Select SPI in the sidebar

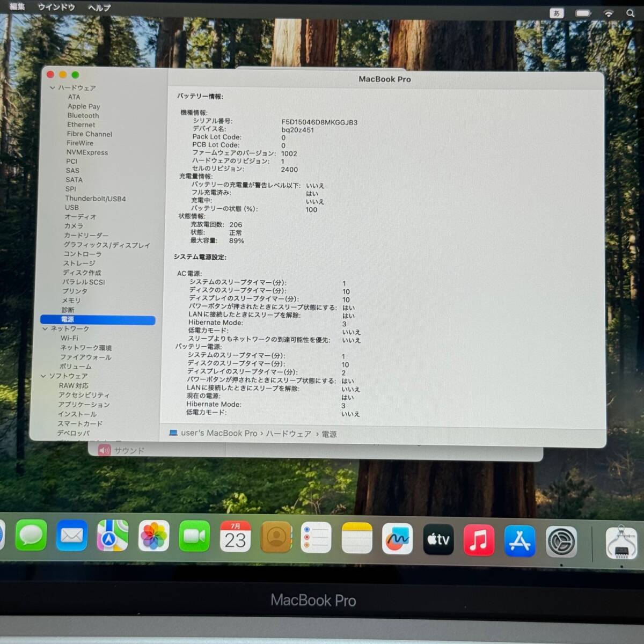pos(71,189)
